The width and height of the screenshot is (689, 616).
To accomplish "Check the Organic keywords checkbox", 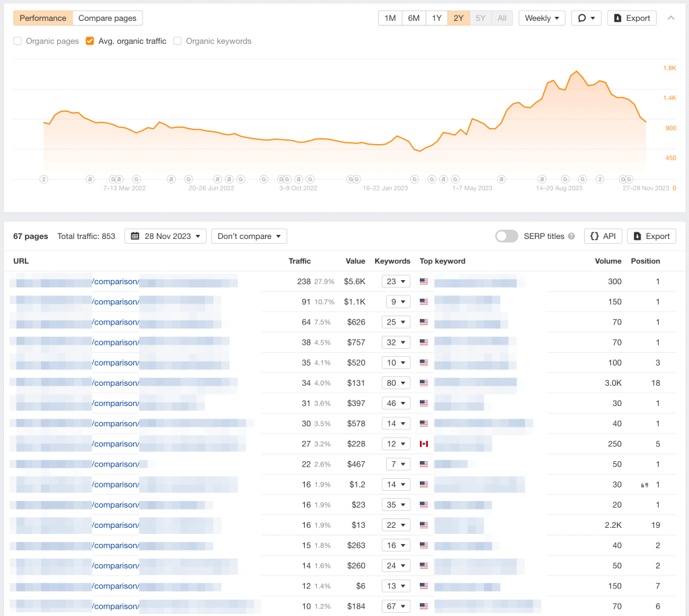I will coord(177,41).
